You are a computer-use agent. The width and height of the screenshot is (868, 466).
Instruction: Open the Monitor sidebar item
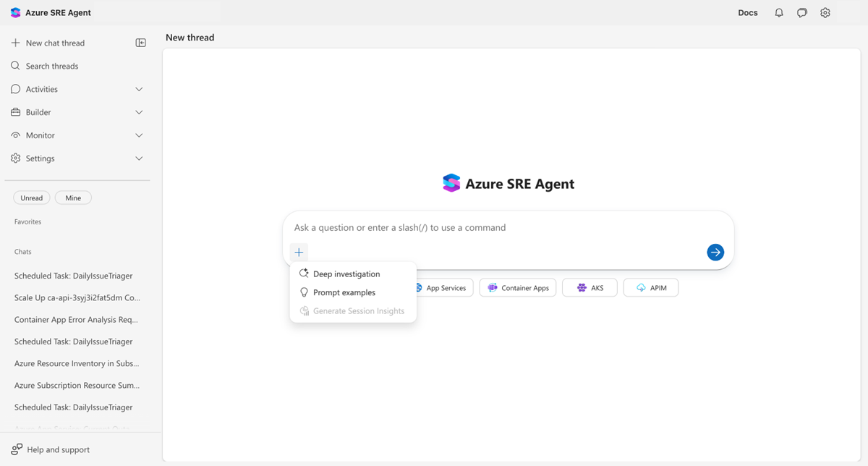click(x=77, y=135)
